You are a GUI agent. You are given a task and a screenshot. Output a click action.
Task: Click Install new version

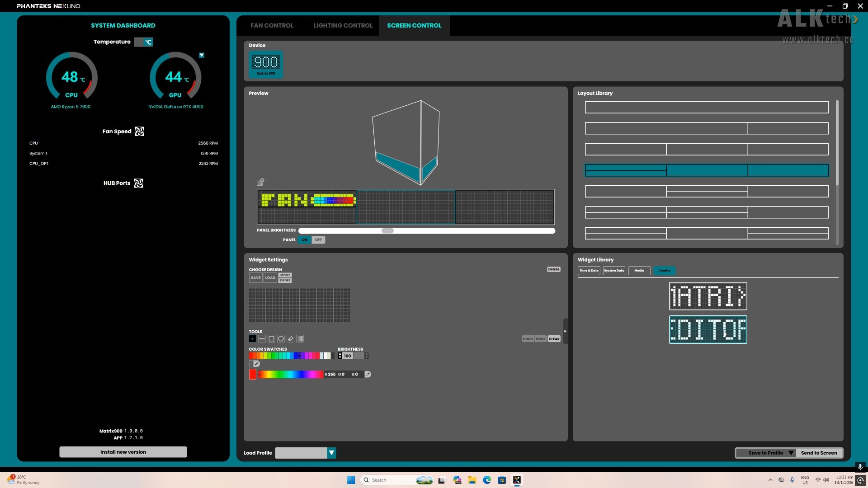coord(123,451)
